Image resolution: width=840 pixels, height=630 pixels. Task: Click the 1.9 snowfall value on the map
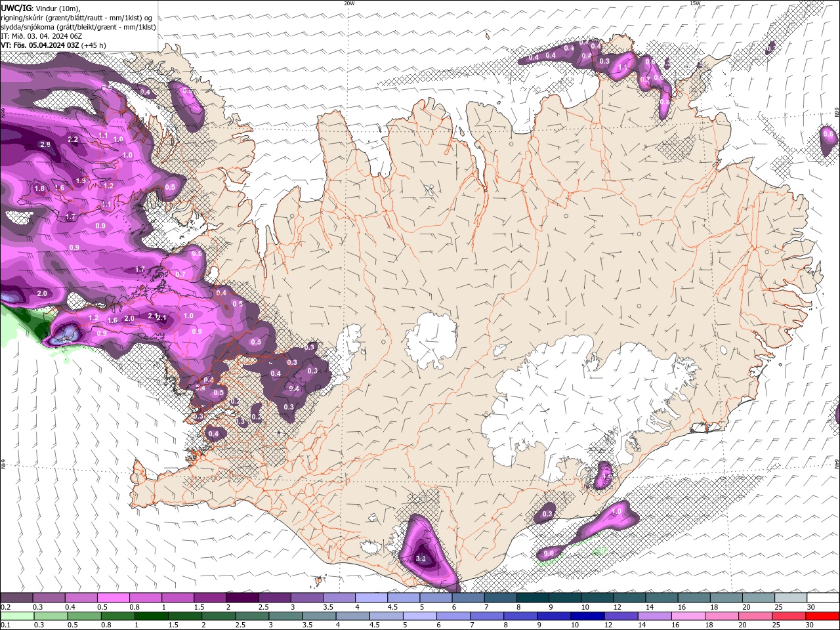pos(81,180)
